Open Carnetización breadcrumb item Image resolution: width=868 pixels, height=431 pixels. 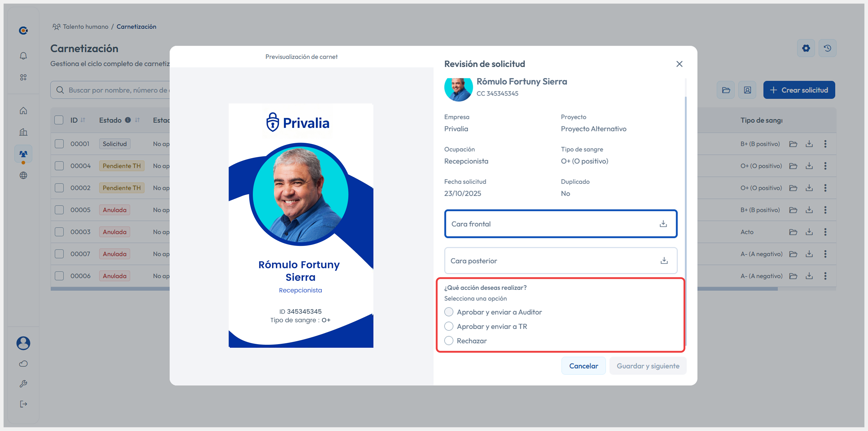pyautogui.click(x=136, y=27)
